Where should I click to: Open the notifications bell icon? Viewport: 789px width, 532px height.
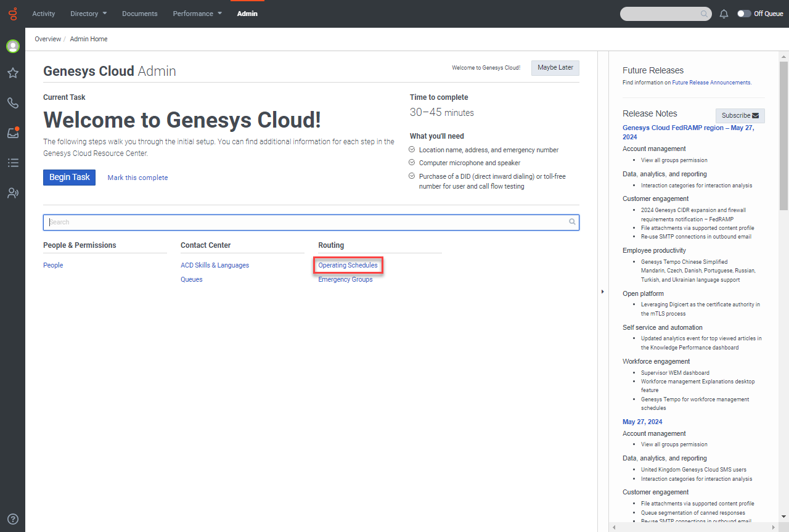pos(724,14)
